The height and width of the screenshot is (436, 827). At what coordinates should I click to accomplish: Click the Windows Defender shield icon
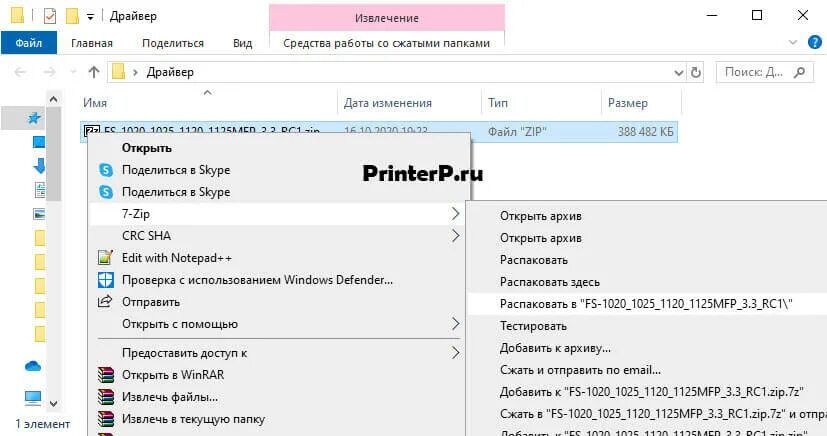tap(105, 280)
